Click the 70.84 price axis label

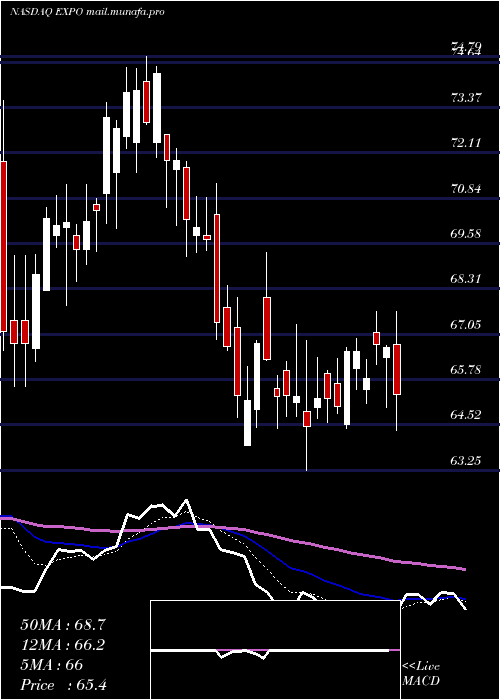click(467, 189)
